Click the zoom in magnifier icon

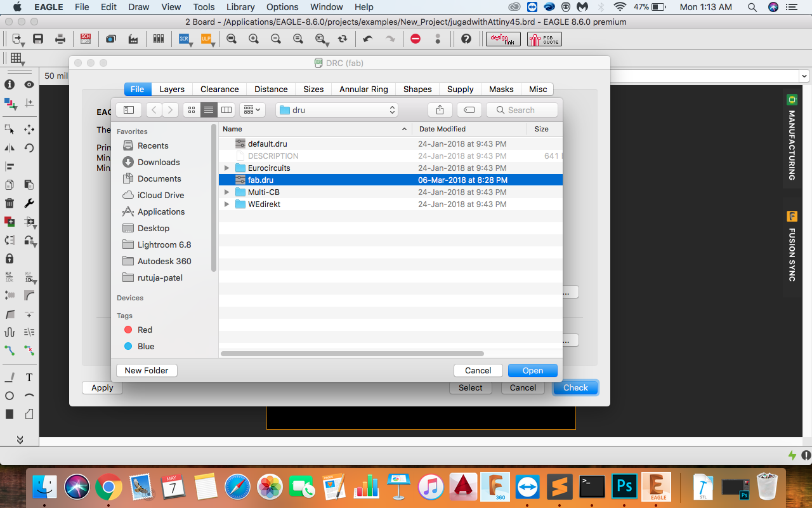[254, 39]
